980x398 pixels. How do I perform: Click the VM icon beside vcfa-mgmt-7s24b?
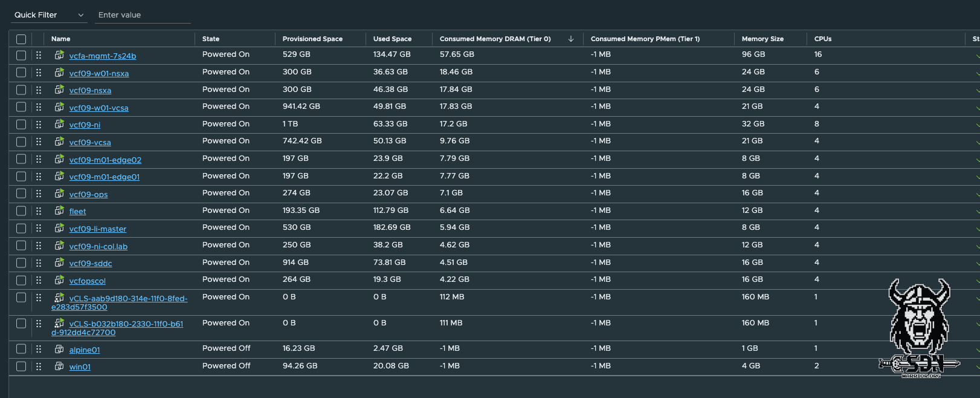(x=59, y=55)
